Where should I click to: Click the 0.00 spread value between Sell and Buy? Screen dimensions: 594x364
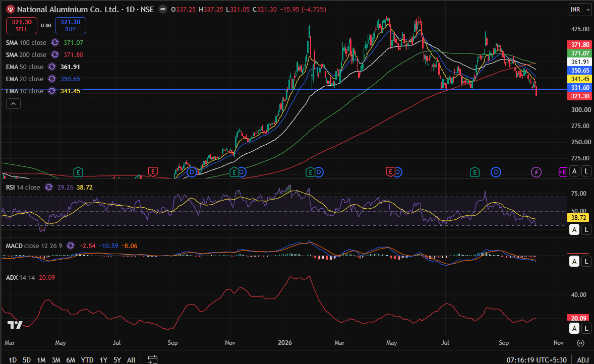[46, 25]
